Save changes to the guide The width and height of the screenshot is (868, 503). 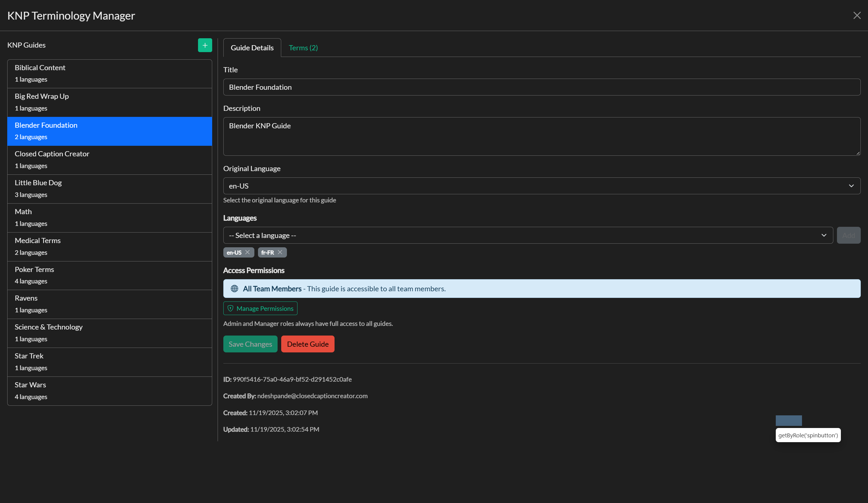(250, 344)
